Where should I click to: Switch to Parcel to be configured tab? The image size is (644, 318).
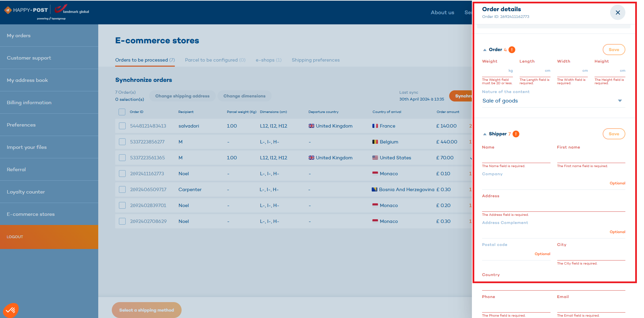[x=215, y=60]
